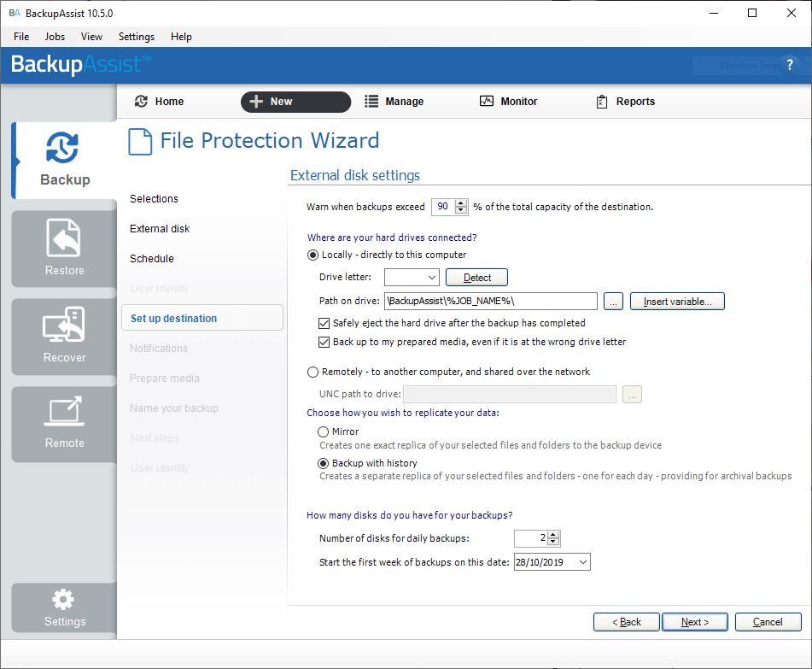Switch to the Manage tab
The image size is (812, 669).
pos(394,102)
